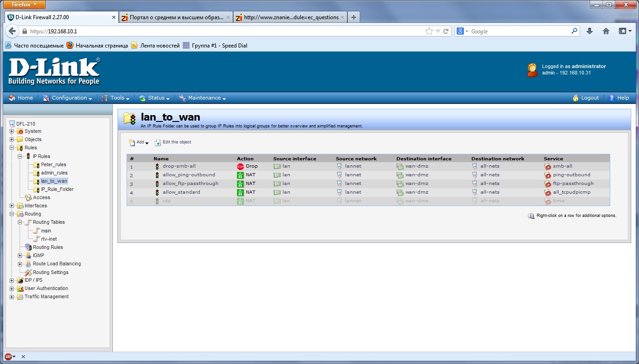
Task: Expand the System tree node
Action: [x=12, y=132]
